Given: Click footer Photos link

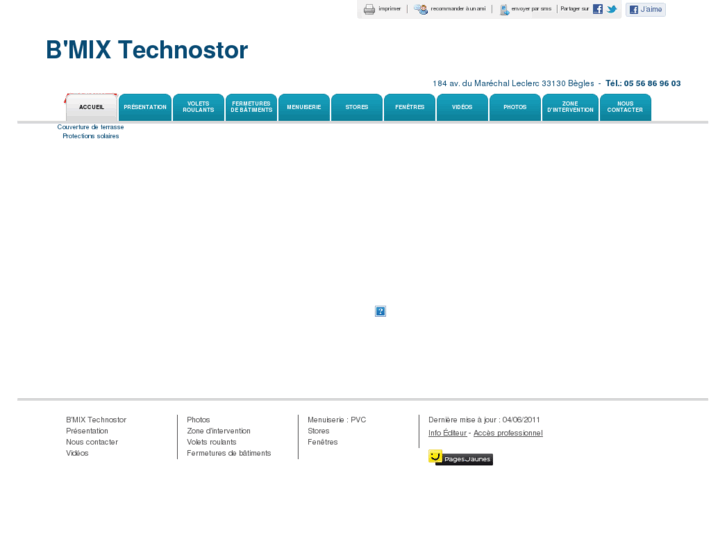Looking at the screenshot, I should pos(198,420).
